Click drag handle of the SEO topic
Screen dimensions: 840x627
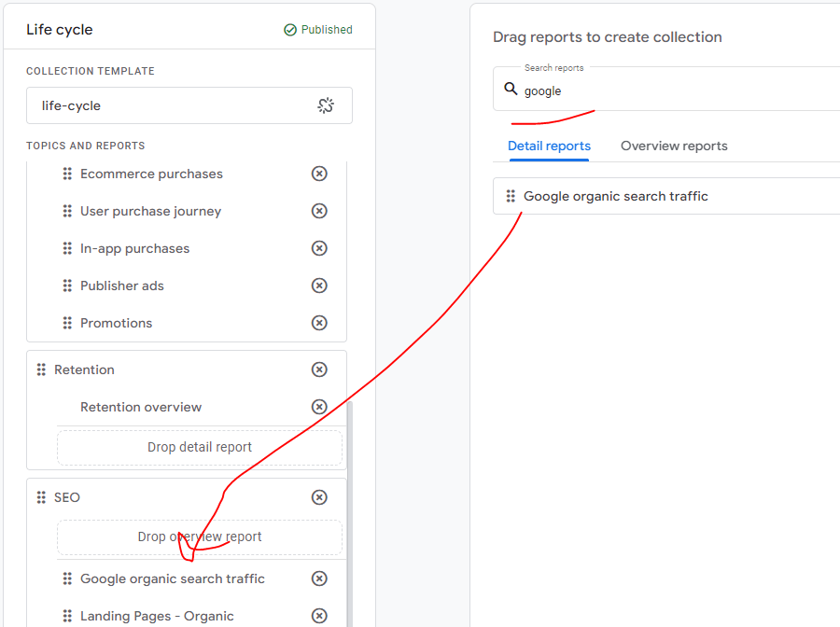[41, 497]
